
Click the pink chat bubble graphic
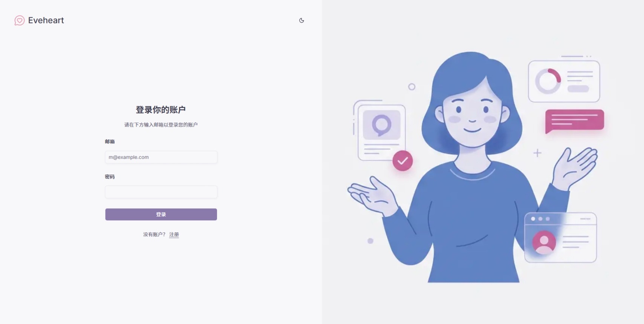(575, 121)
